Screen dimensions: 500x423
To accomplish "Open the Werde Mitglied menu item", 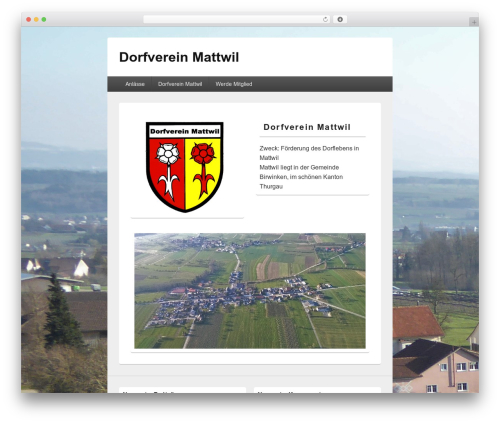I will [x=234, y=84].
